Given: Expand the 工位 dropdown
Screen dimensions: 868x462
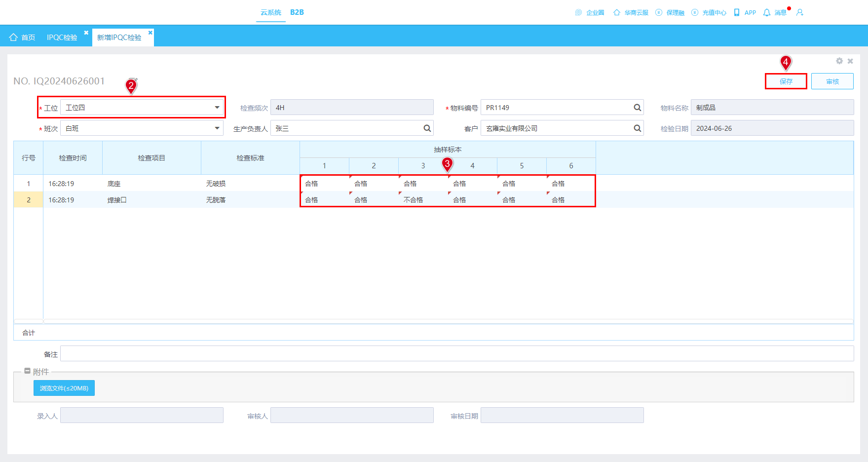Looking at the screenshot, I should pos(217,108).
